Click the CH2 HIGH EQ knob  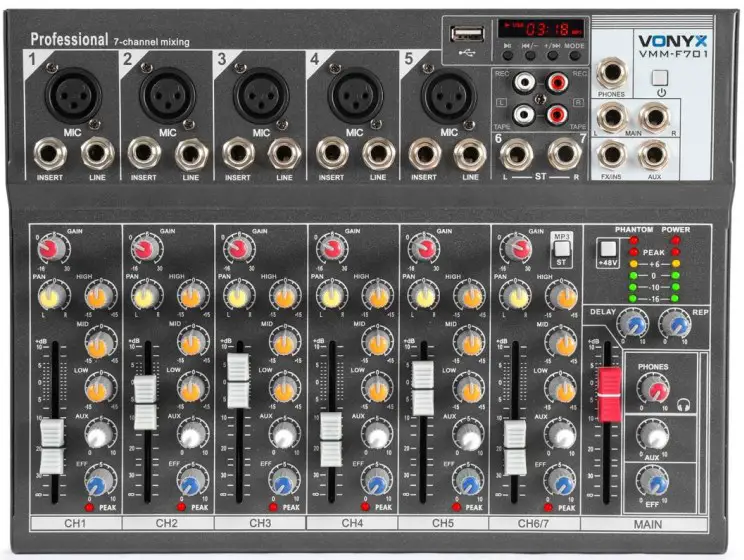coord(193,296)
